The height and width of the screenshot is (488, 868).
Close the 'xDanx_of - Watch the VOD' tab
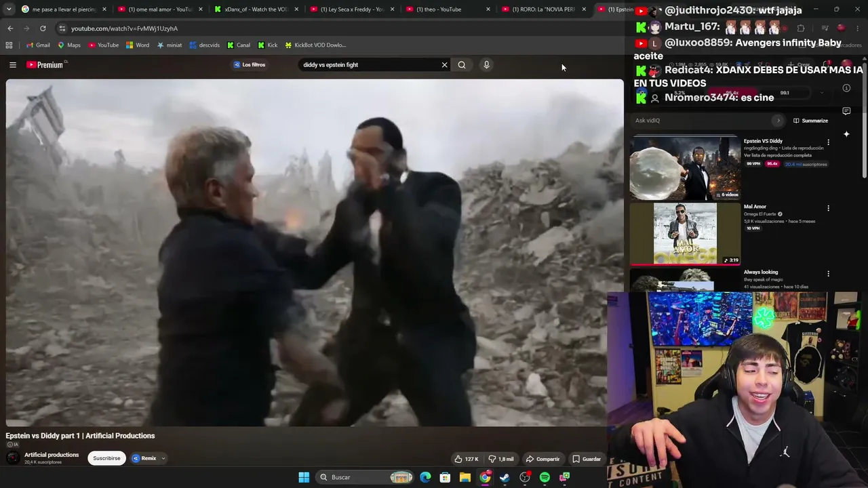tap(296, 9)
